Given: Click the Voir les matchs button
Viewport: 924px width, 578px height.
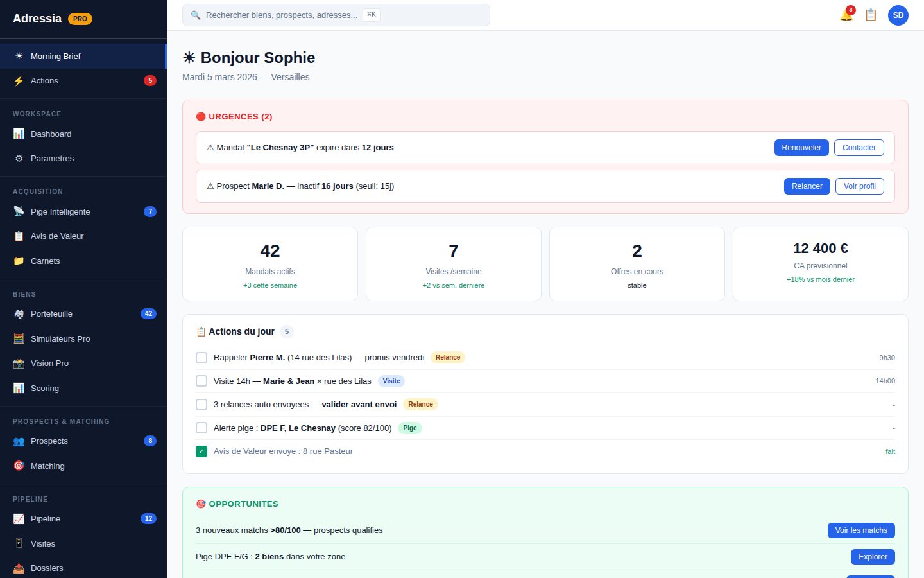Looking at the screenshot, I should [861, 530].
